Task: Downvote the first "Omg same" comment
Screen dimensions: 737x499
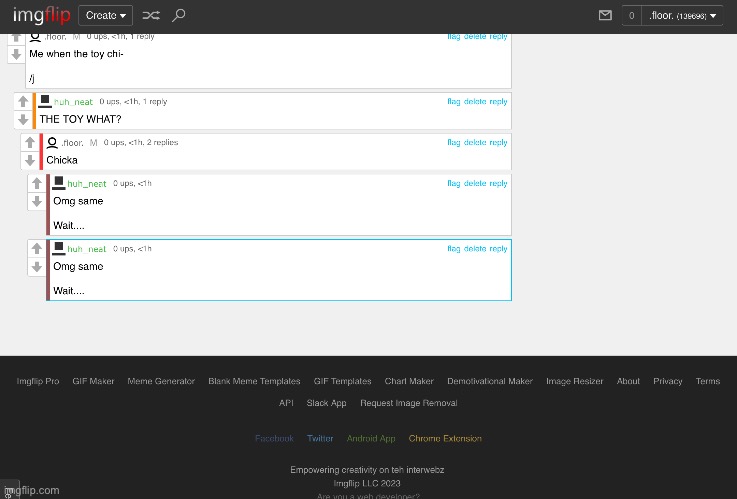Action: (x=37, y=201)
